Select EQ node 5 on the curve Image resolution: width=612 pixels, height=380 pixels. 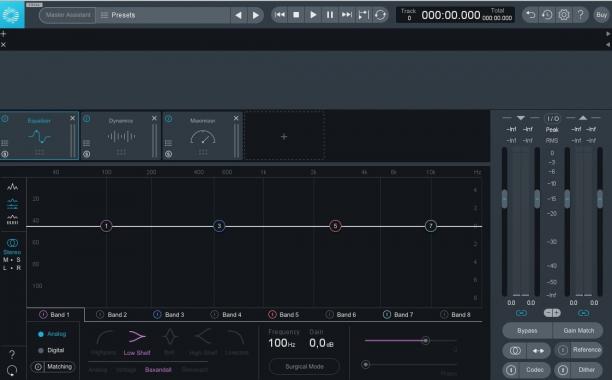point(335,226)
